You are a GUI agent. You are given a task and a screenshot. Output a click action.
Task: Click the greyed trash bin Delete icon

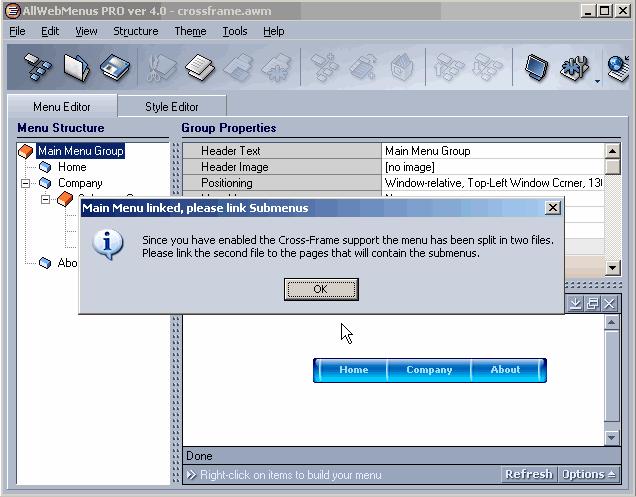click(402, 67)
